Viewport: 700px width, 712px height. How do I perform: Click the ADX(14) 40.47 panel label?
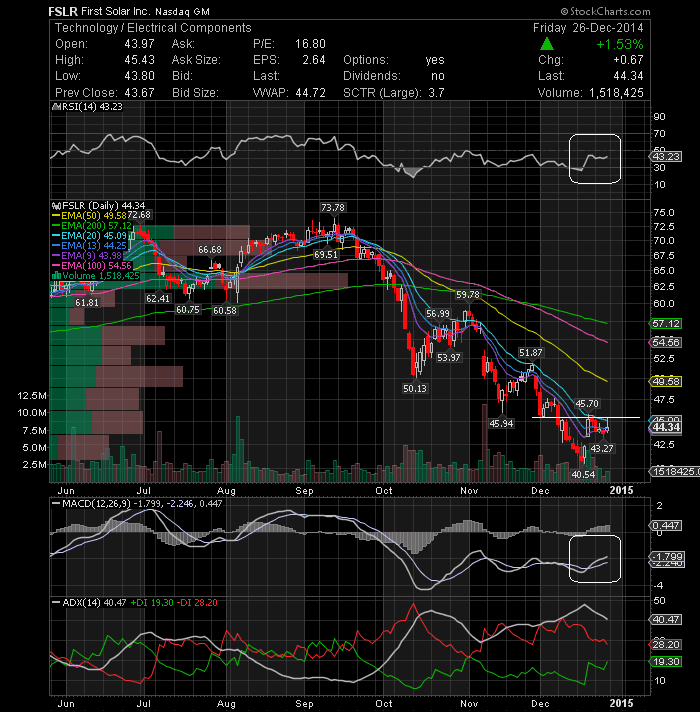pyautogui.click(x=94, y=603)
